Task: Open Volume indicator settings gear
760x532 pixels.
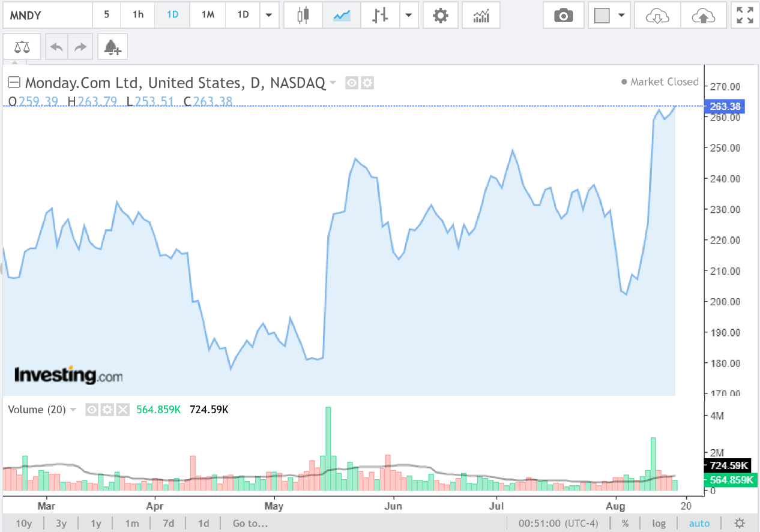Action: (107, 410)
